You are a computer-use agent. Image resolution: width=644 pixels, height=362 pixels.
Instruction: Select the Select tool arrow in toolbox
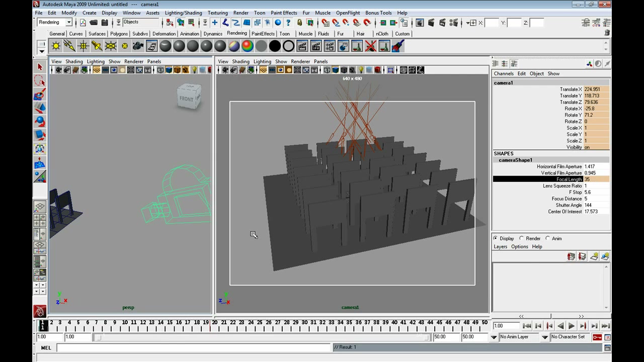point(40,67)
